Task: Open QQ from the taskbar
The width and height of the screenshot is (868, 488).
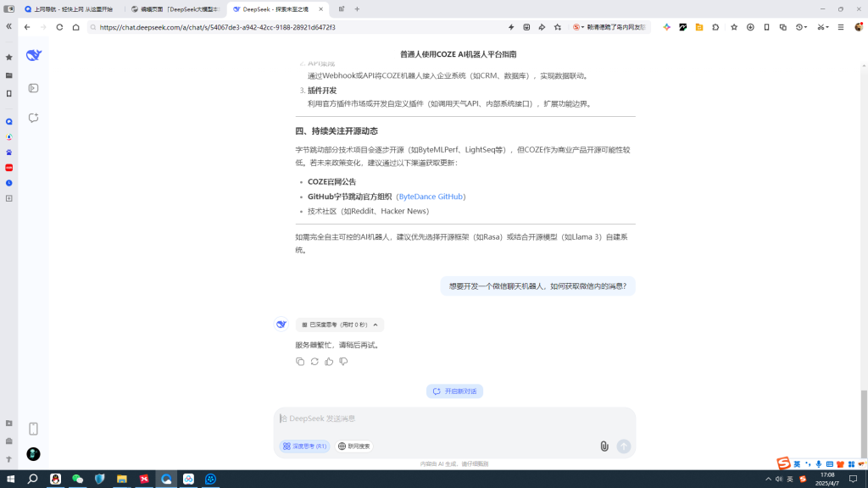Action: [55, 480]
